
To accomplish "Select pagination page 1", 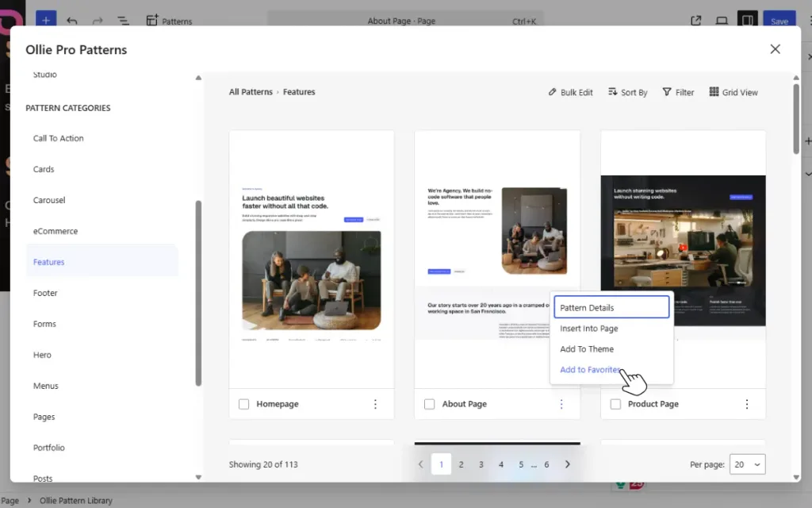I will (441, 464).
